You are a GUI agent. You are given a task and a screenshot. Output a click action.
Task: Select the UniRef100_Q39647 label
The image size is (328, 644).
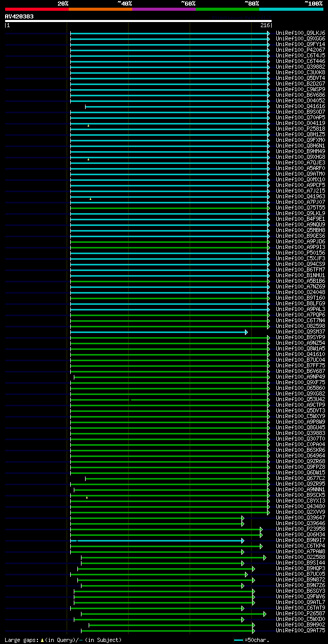[x=300, y=517]
